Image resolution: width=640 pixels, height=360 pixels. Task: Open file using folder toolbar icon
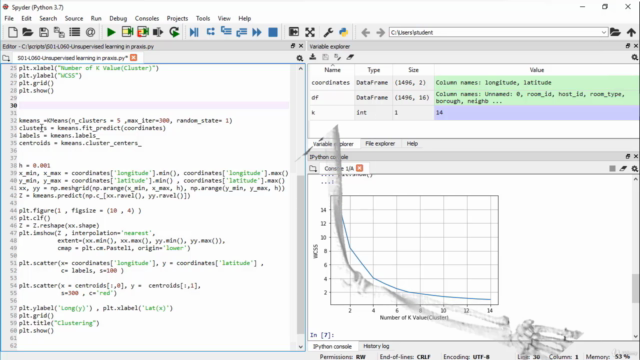pos(28,32)
